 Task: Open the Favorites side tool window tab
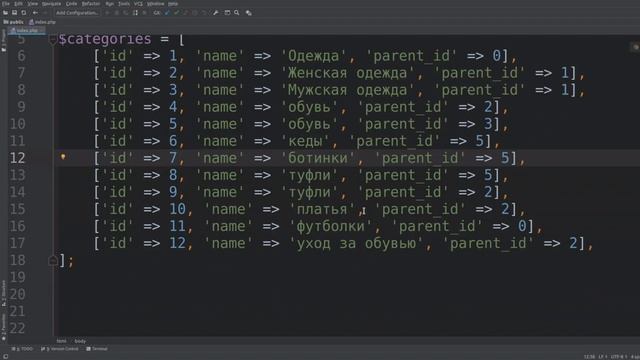tap(4, 327)
